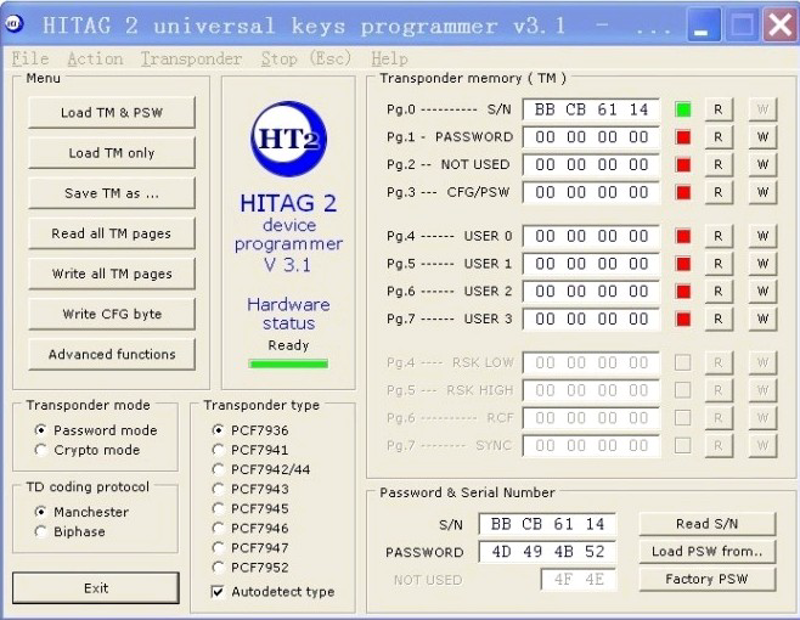Write Pg.5 USER 1 with its W button
This screenshot has width=800, height=620.
pos(762,263)
